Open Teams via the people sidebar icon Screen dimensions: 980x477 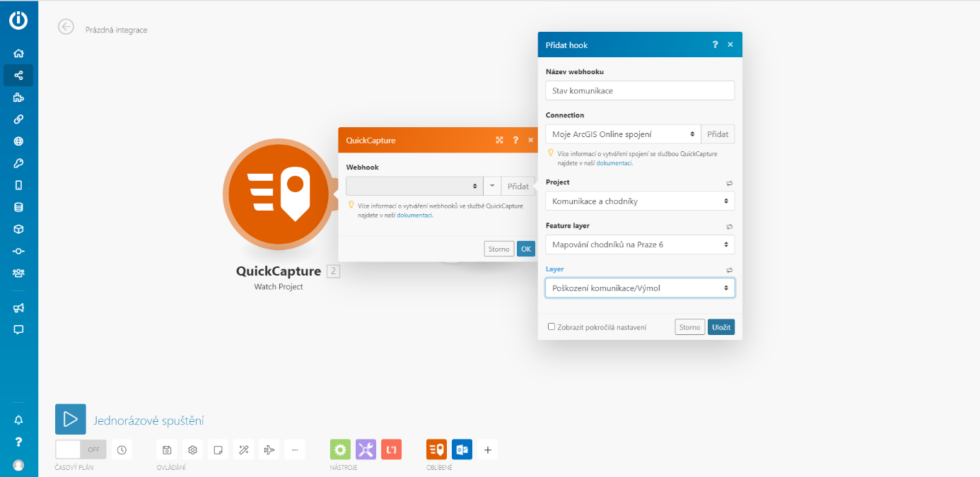tap(19, 273)
